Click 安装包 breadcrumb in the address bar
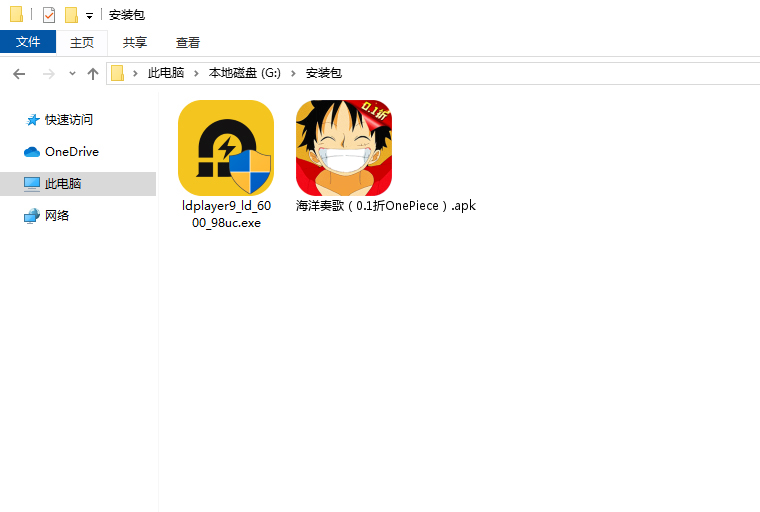Screen dimensions: 760x512 (324, 73)
